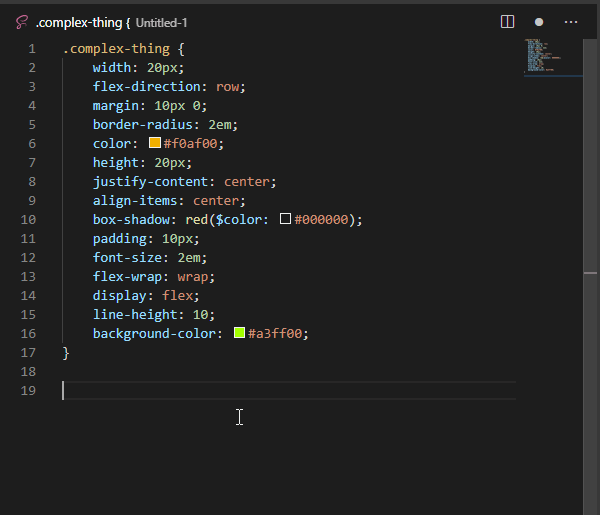Screen dimensions: 600x515
Task: Click the align-items property name
Action: click(x=135, y=200)
